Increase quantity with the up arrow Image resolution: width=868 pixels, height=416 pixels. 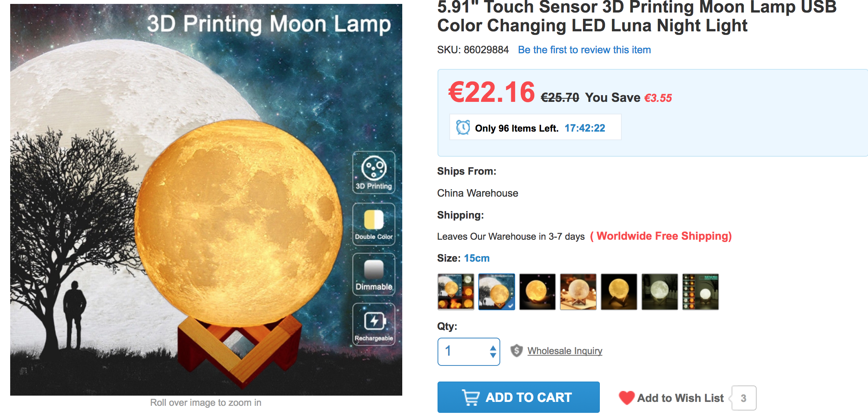(x=493, y=347)
